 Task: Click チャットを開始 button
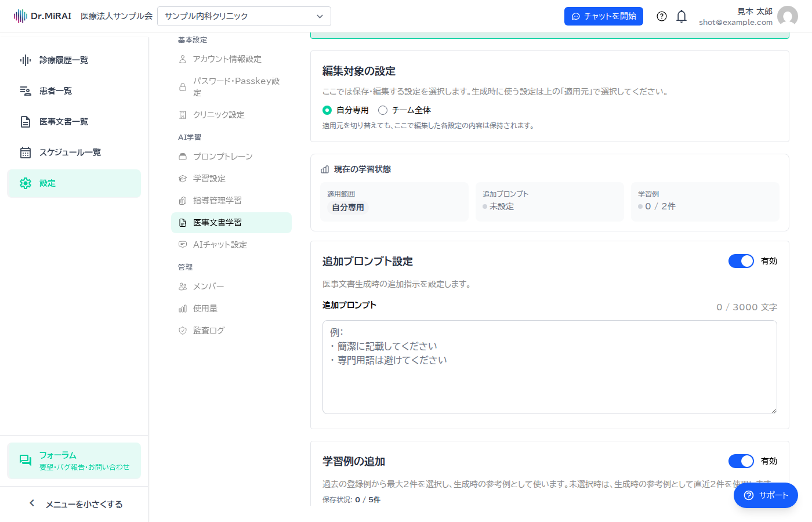point(604,16)
